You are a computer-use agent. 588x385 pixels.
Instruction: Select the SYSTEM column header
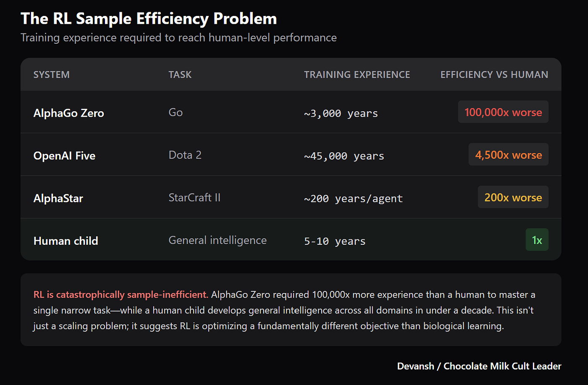52,75
